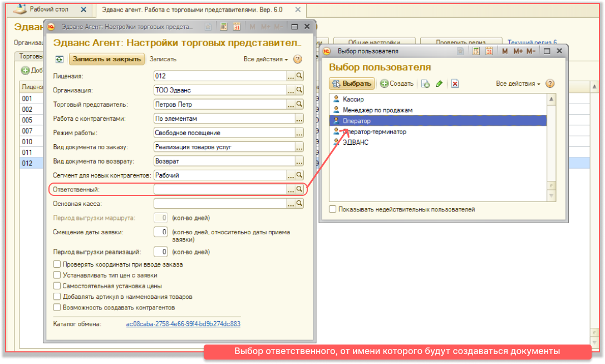Select the Оператор user row
Screen dimensions: 605x364
point(438,121)
